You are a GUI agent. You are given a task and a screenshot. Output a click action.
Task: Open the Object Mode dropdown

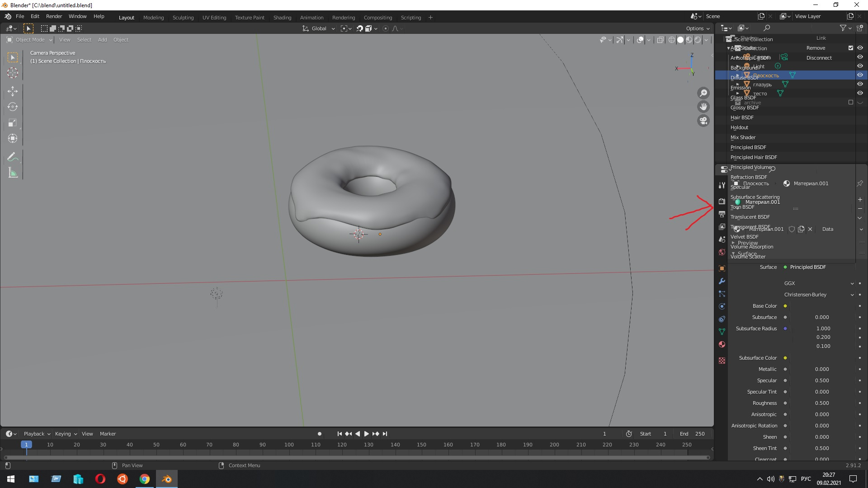29,40
